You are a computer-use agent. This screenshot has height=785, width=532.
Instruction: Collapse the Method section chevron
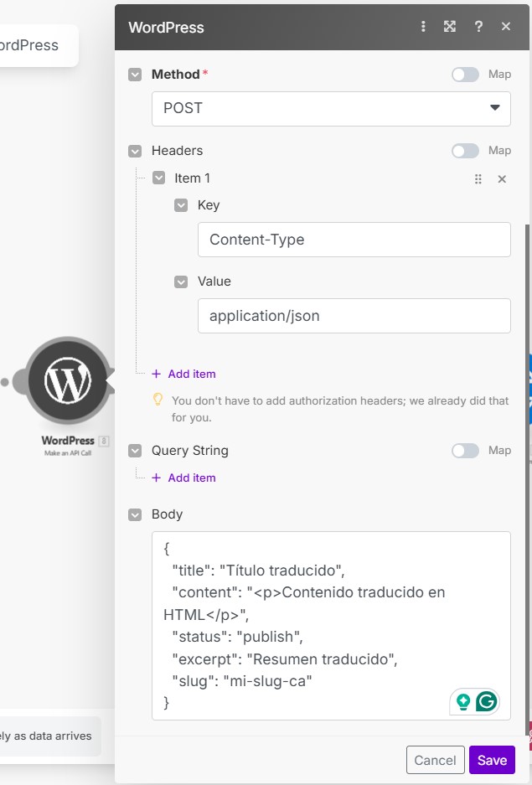click(135, 75)
